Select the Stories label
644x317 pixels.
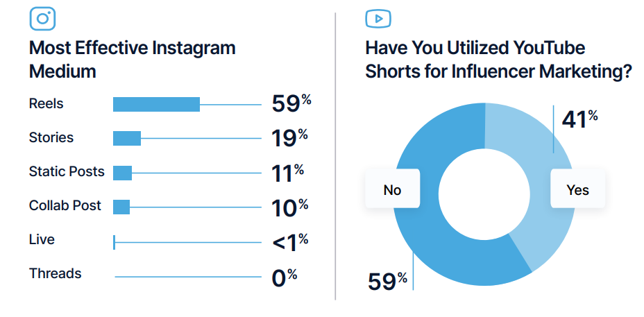click(51, 137)
